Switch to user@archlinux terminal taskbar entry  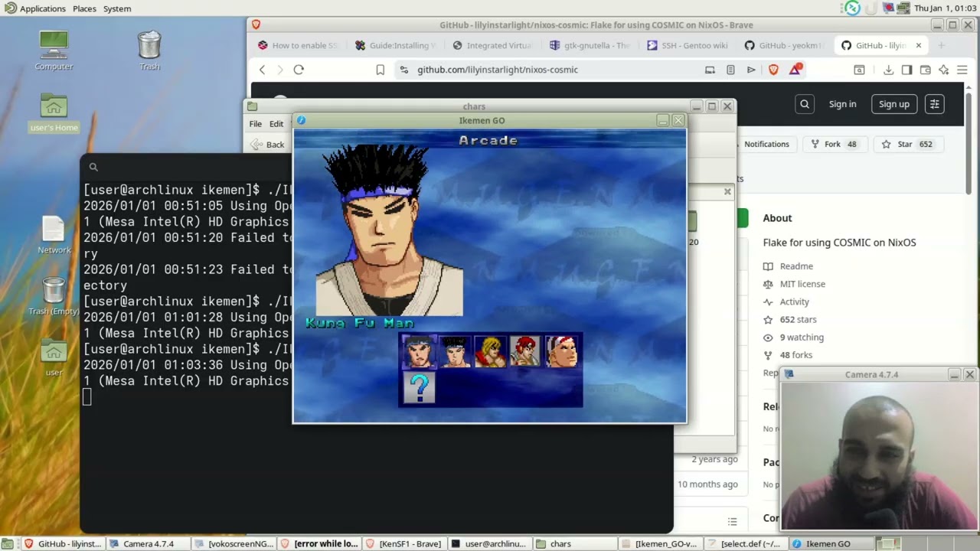tap(489, 543)
